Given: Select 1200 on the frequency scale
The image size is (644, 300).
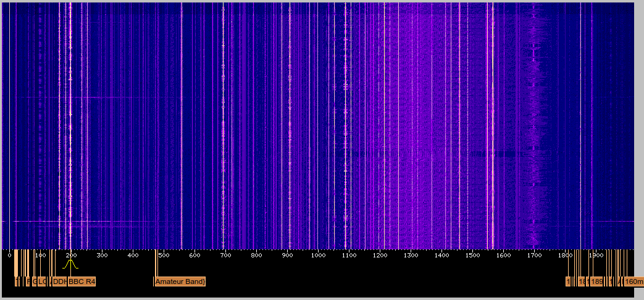Looking at the screenshot, I should [380, 255].
